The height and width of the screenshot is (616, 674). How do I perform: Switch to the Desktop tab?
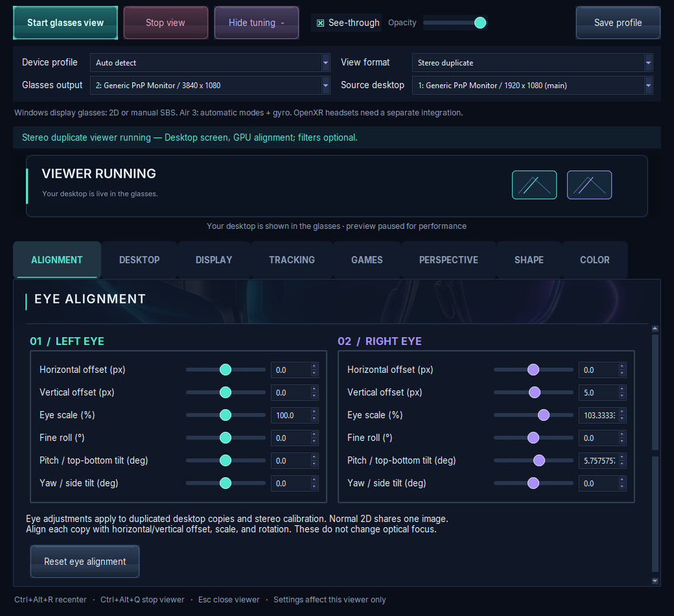(x=139, y=260)
